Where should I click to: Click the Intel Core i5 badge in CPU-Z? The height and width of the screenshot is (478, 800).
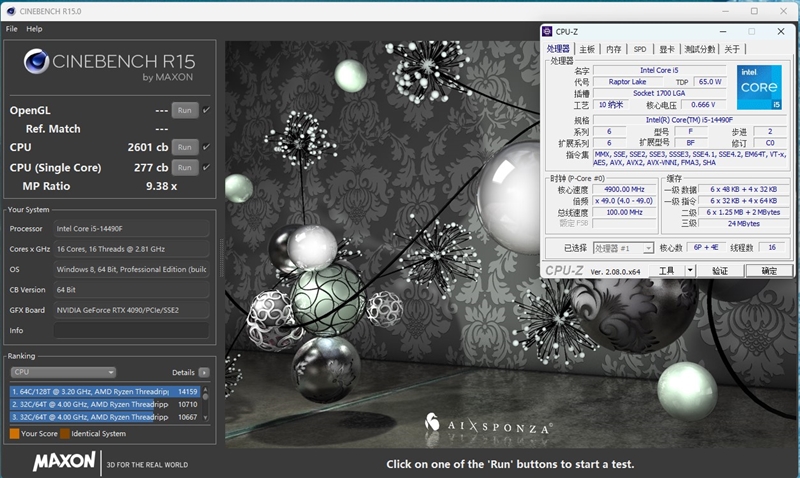(x=759, y=87)
